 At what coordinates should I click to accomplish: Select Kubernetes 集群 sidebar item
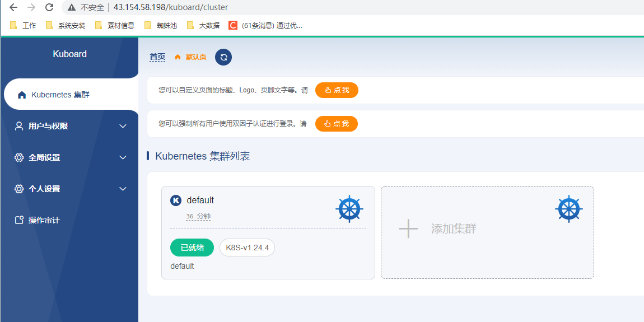pos(60,95)
